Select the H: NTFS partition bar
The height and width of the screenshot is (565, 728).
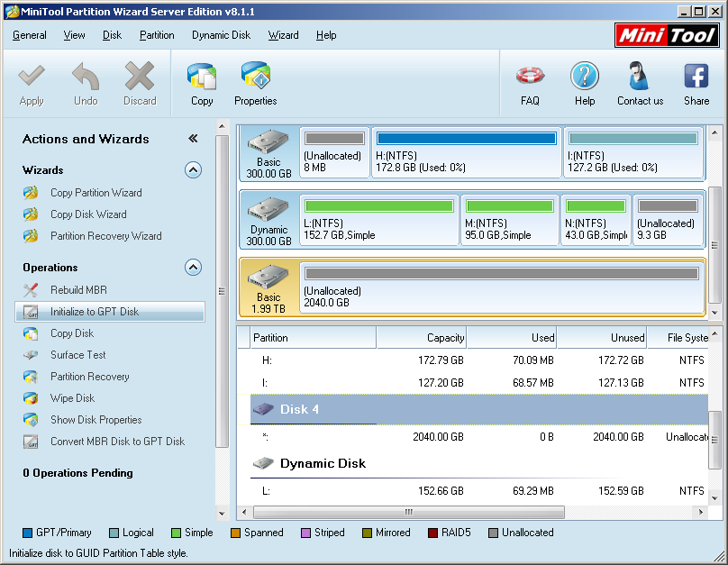point(466,152)
